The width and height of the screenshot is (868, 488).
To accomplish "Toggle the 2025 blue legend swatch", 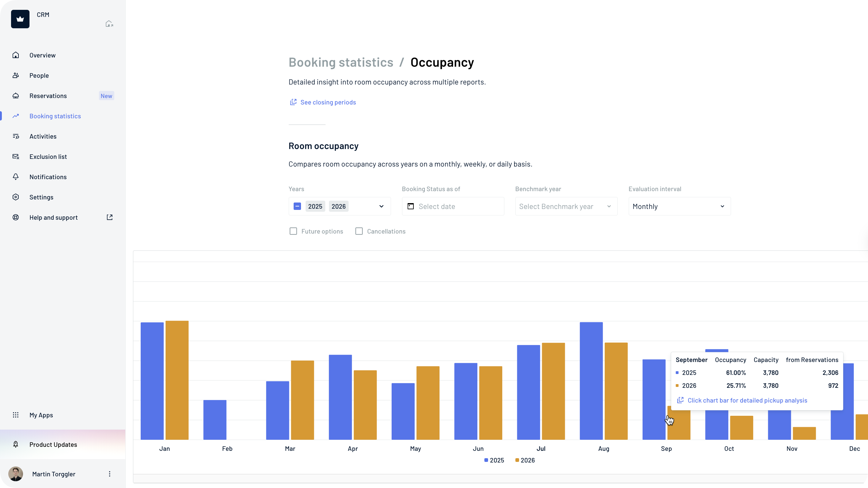I will point(486,460).
